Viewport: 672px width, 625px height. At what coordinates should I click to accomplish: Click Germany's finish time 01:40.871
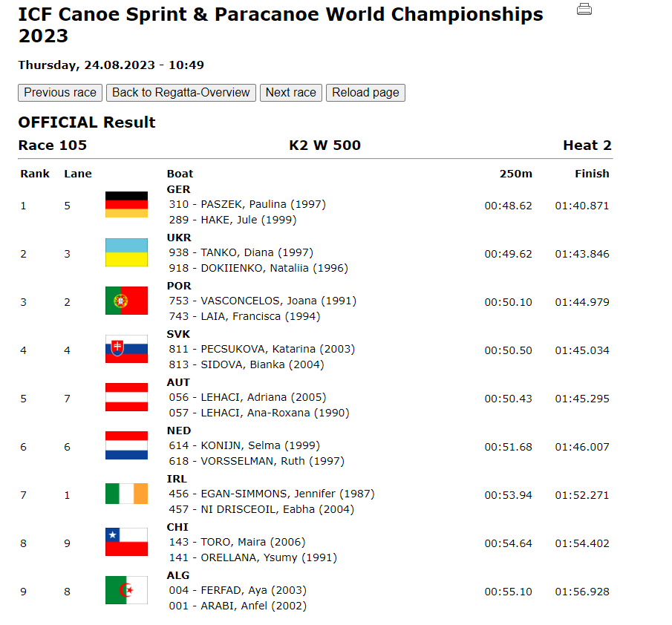pos(581,206)
